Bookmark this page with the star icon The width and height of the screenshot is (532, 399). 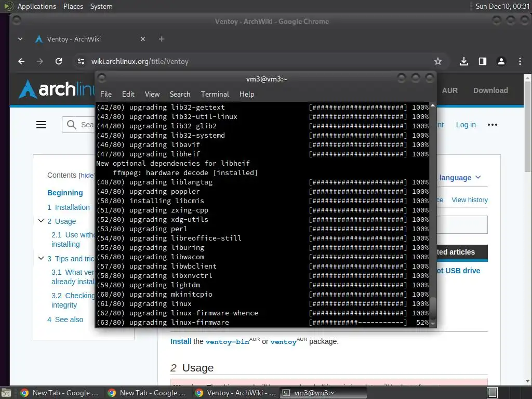(x=437, y=61)
